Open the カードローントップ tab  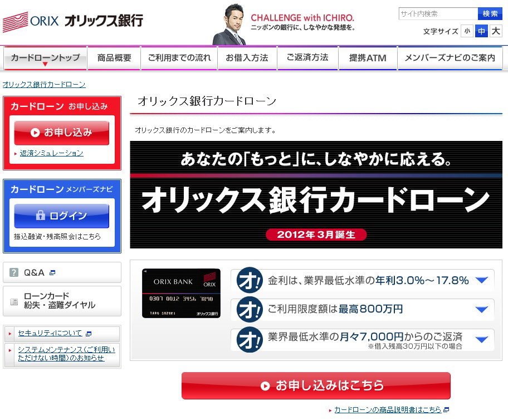[x=45, y=58]
